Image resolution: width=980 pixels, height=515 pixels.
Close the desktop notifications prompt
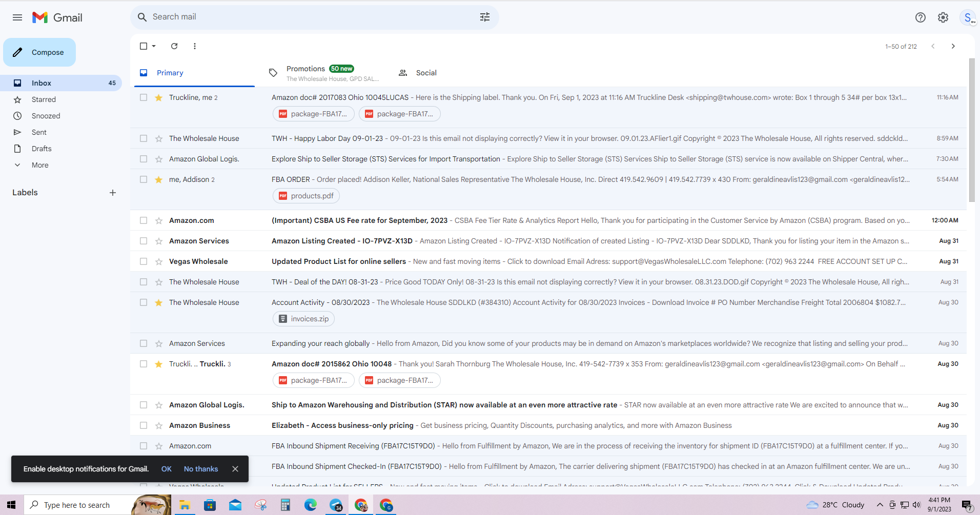pyautogui.click(x=235, y=469)
